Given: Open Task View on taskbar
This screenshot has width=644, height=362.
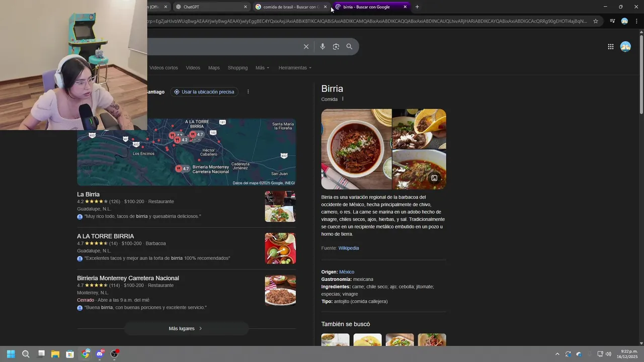Looking at the screenshot, I should 41,354.
